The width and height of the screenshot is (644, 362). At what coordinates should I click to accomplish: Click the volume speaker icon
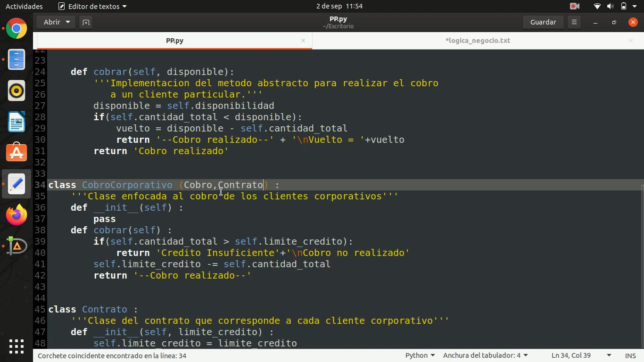610,6
